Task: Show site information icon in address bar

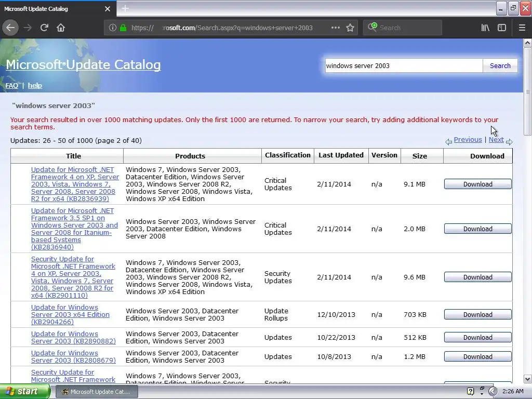Action: [x=112, y=28]
